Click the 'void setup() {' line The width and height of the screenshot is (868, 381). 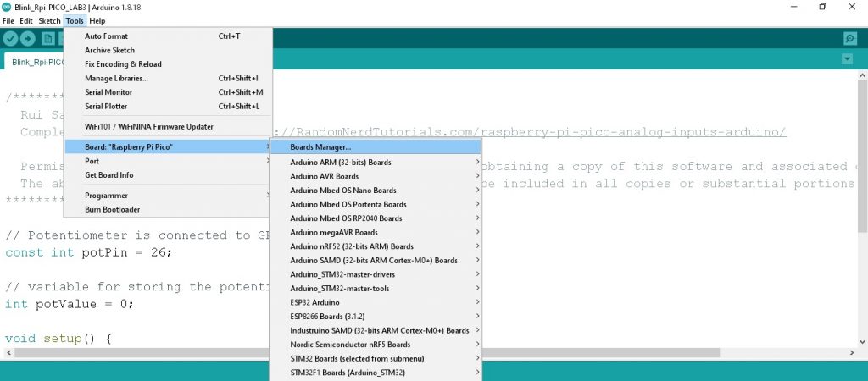pyautogui.click(x=58, y=338)
